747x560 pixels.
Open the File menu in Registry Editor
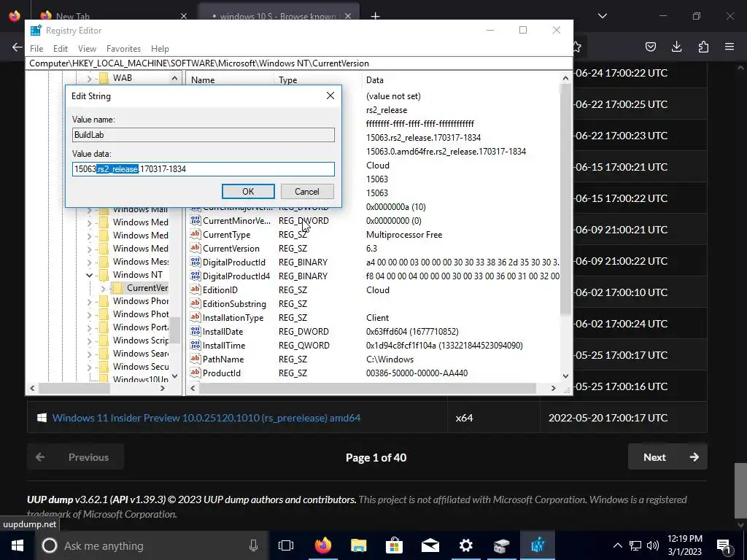pyautogui.click(x=36, y=49)
